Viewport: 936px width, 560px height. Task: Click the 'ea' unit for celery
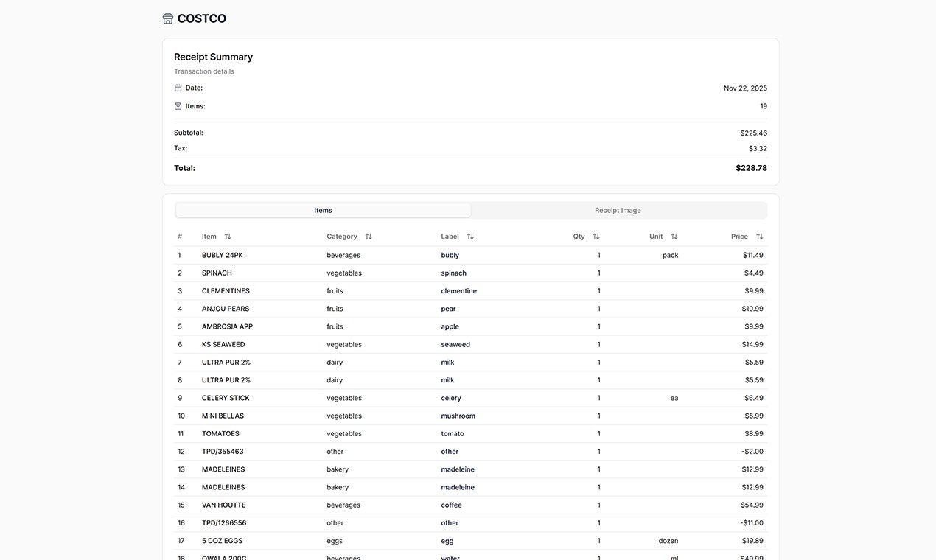pyautogui.click(x=674, y=398)
